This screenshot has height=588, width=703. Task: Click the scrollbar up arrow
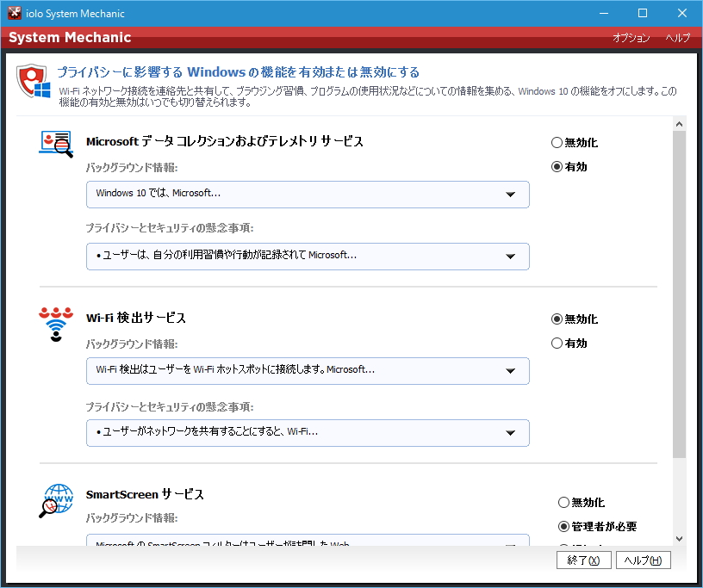679,124
